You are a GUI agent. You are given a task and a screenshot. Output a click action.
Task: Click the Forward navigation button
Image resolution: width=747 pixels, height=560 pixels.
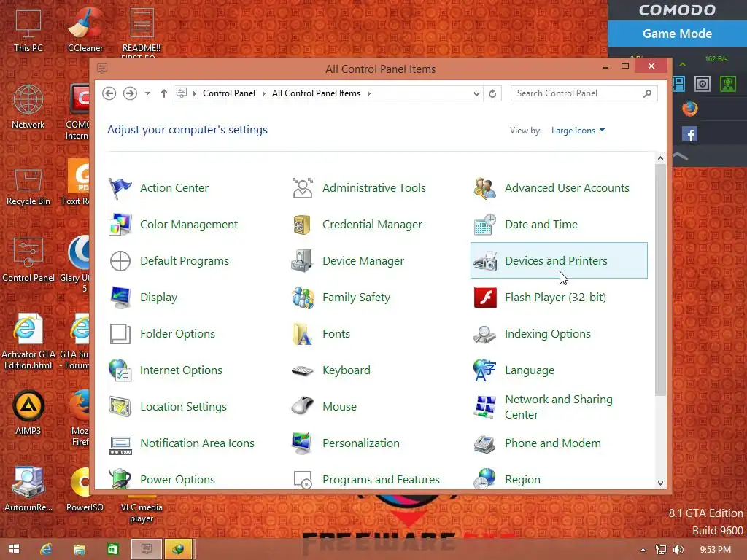tap(130, 93)
